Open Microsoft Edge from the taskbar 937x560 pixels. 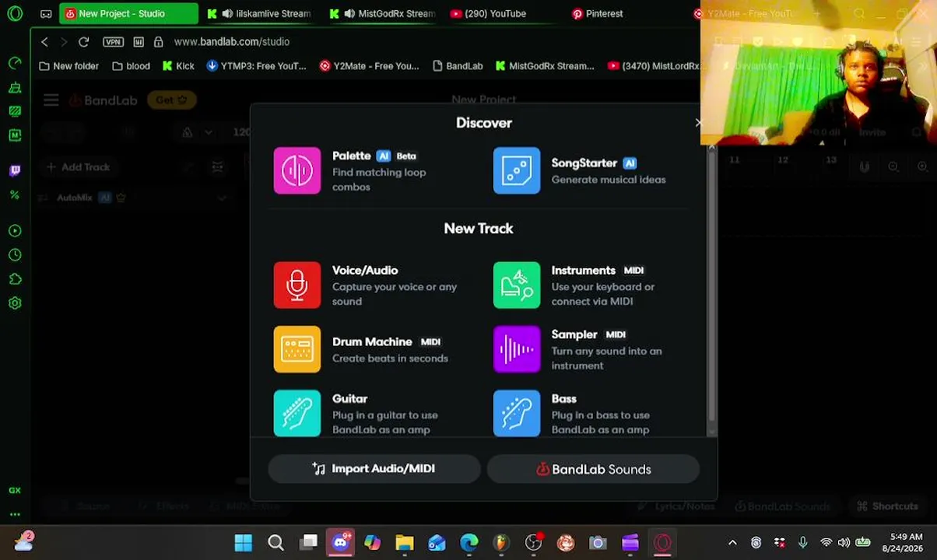pos(468,543)
